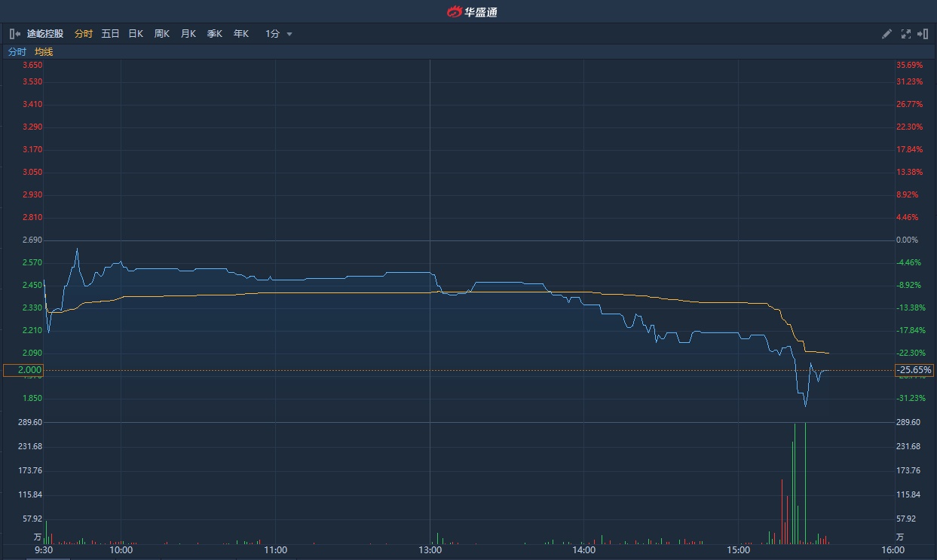Collapse the right side panel via arrow icon

click(923, 34)
